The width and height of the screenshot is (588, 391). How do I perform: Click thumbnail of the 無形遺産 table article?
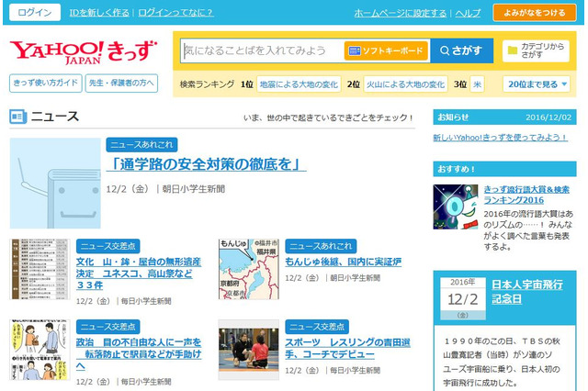(x=40, y=269)
